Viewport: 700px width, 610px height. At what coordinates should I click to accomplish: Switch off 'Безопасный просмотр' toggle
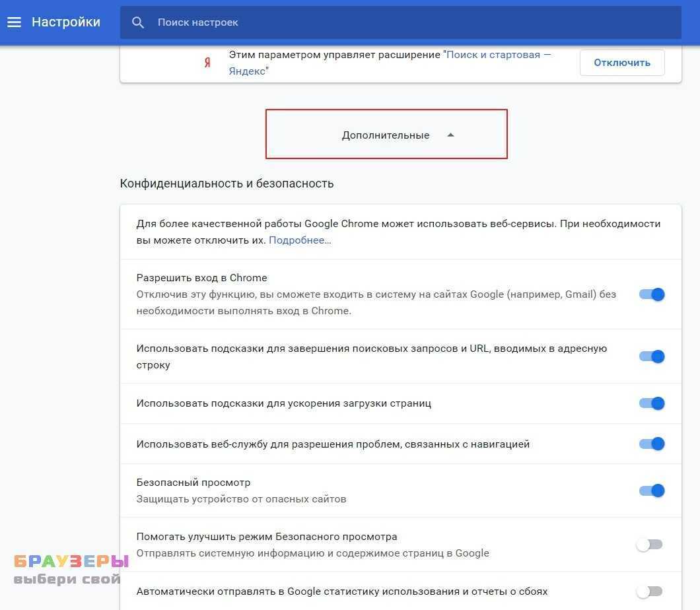[x=651, y=491]
